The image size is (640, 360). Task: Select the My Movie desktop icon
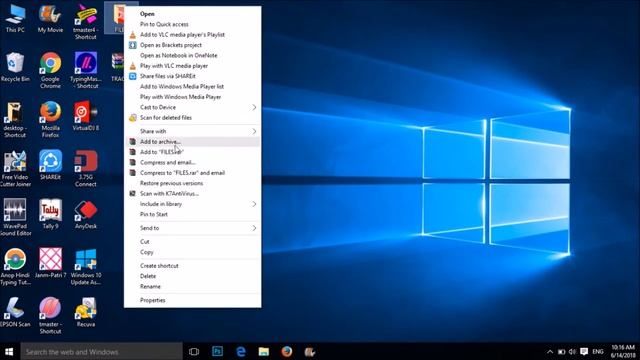50,19
